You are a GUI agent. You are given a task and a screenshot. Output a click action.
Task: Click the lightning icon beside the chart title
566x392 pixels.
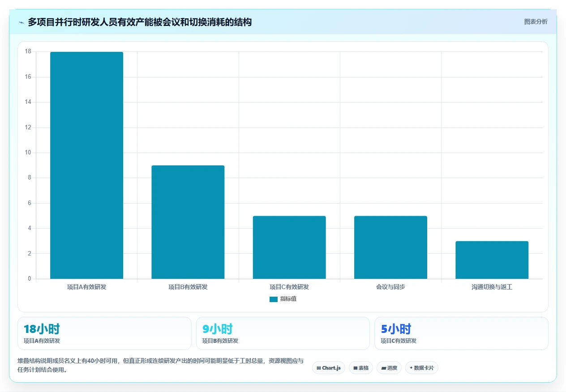[x=21, y=22]
